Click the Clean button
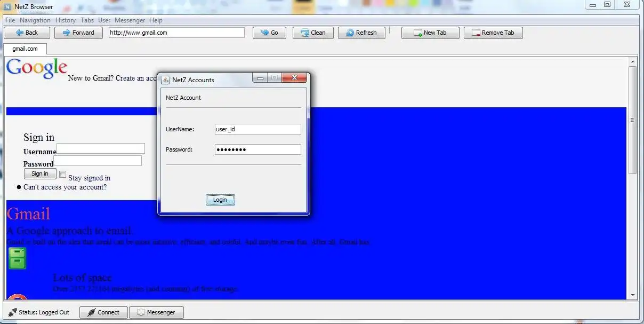Viewport: 644px width, 324px height. pyautogui.click(x=313, y=33)
